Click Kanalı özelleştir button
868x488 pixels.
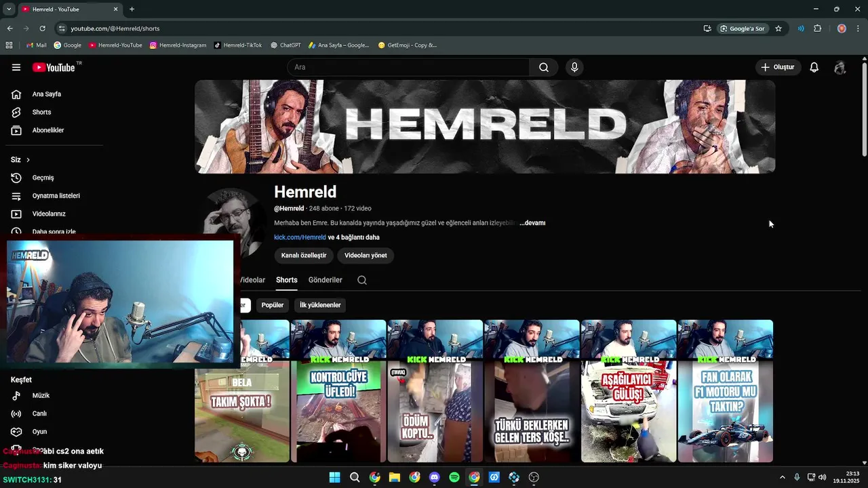point(304,256)
